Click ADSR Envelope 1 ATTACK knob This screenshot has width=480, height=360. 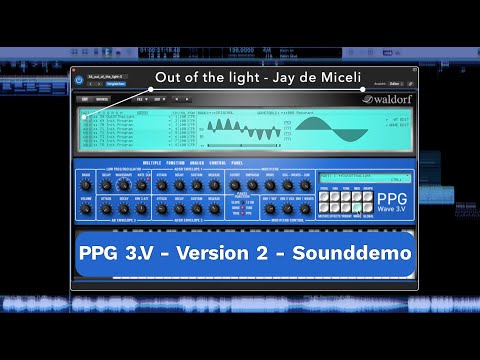pos(162,185)
